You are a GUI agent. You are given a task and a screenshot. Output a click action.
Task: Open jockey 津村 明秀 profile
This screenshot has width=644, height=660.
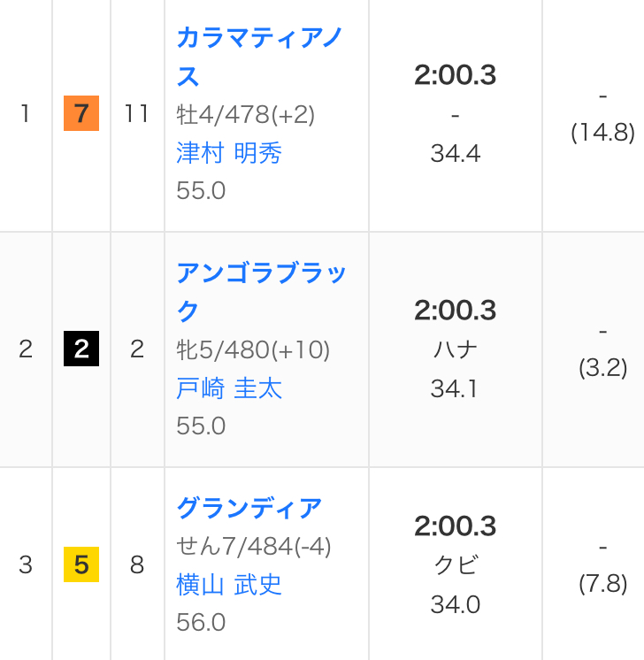click(229, 153)
